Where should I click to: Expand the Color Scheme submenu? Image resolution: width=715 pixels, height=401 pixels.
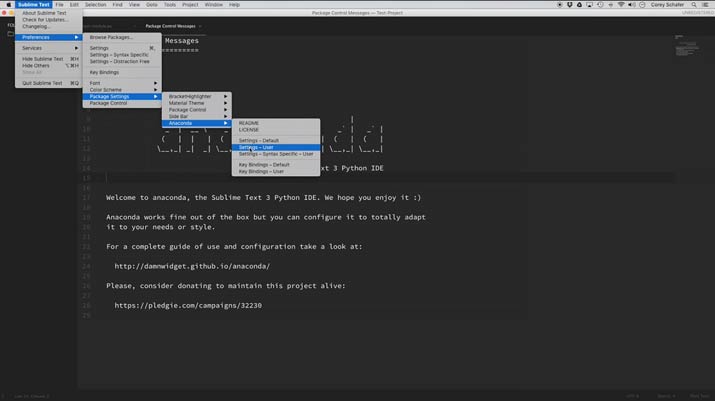tap(122, 90)
